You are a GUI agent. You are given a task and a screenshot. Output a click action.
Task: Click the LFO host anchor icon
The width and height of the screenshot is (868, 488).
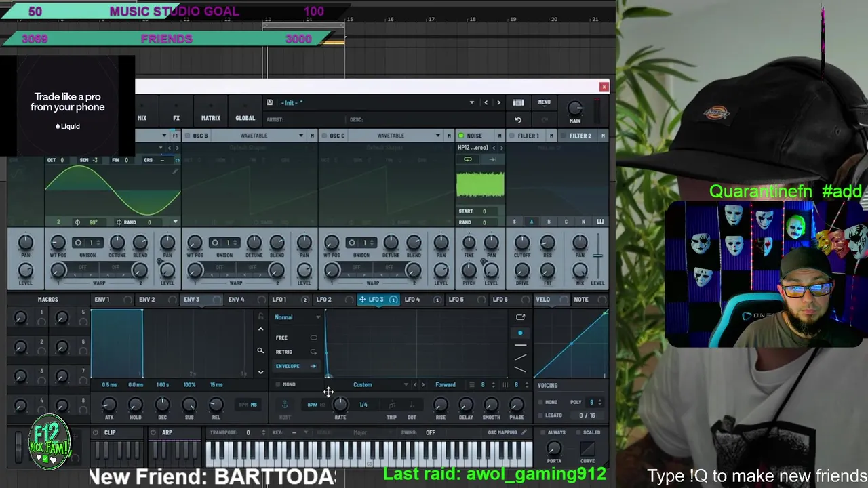[285, 404]
